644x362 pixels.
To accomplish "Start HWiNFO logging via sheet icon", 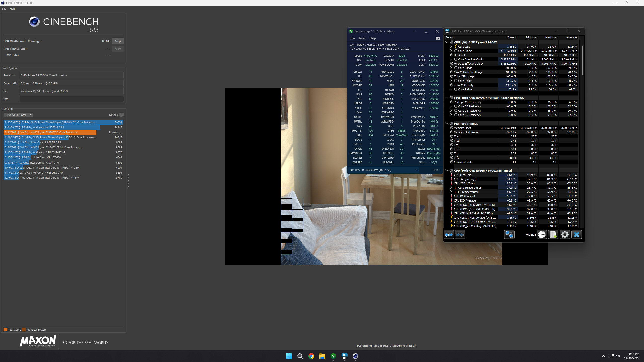I will 553,235.
